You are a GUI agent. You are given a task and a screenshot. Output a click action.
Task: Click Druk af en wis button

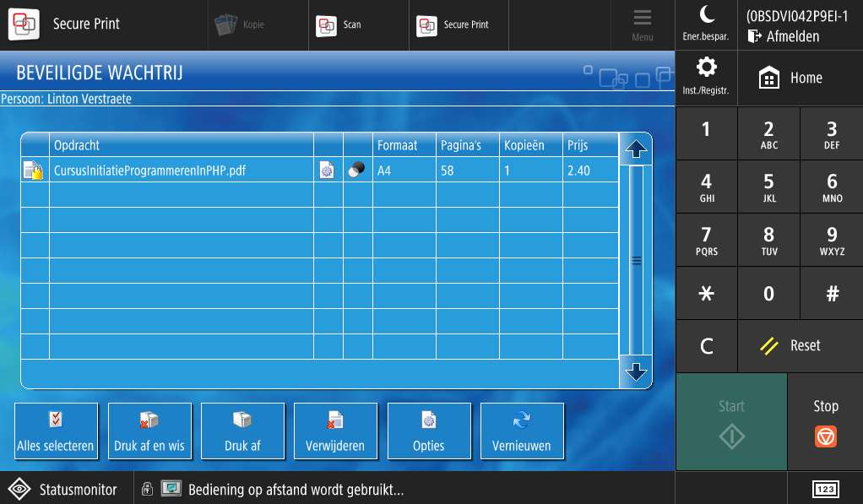[149, 431]
